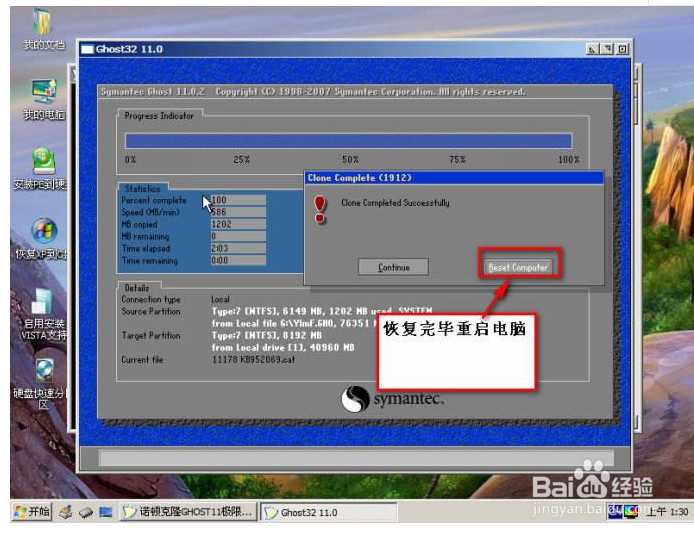
Task: Click the Percent complete value 100
Action: click(x=238, y=200)
